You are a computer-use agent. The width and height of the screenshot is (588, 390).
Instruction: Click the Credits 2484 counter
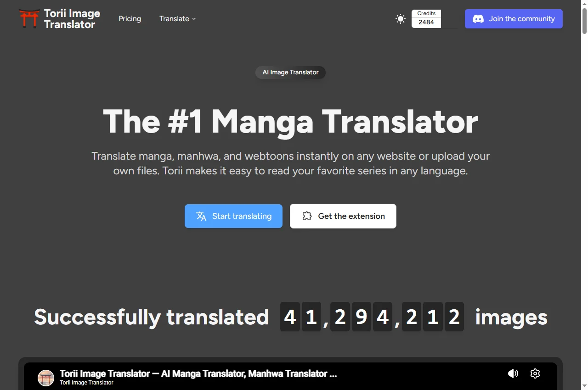(426, 19)
